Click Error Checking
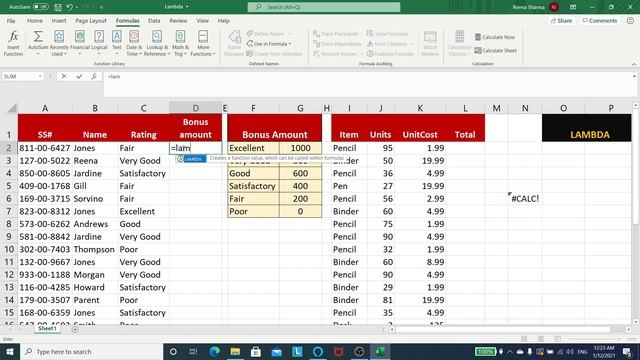Image resolution: width=640 pixels, height=360 pixels. pos(389,44)
